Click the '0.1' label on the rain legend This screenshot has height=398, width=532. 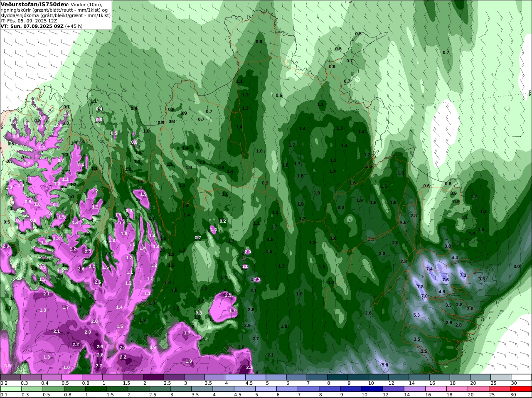tap(4, 395)
